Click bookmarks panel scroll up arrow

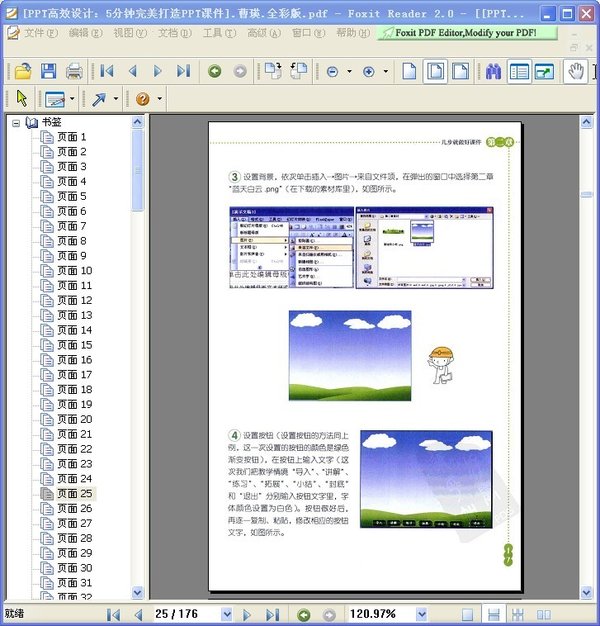pos(137,122)
